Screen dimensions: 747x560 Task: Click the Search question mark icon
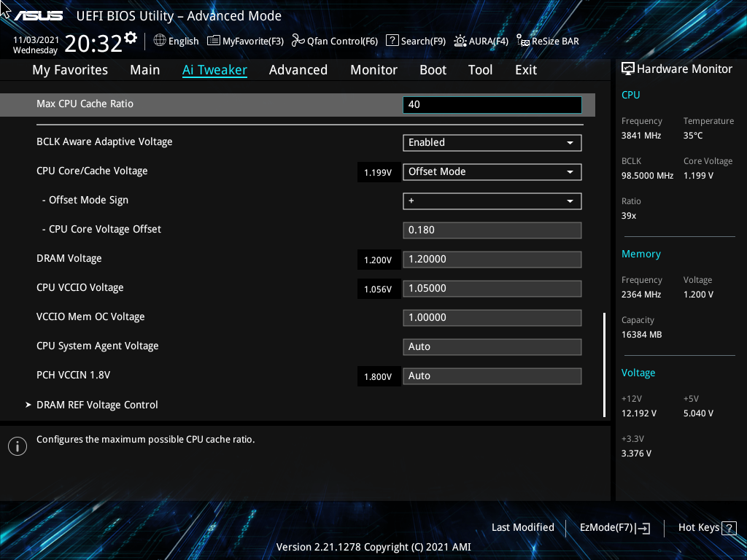(392, 41)
